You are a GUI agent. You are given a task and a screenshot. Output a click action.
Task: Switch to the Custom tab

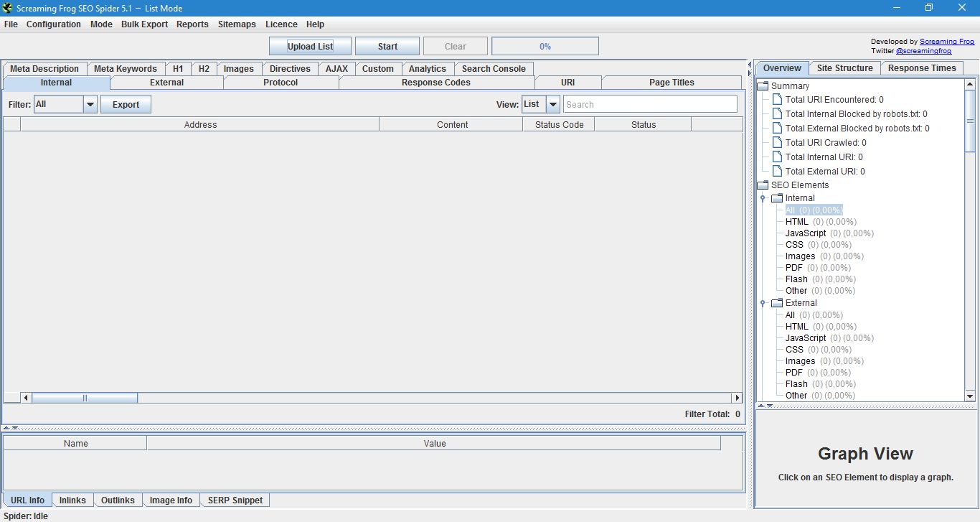click(378, 69)
